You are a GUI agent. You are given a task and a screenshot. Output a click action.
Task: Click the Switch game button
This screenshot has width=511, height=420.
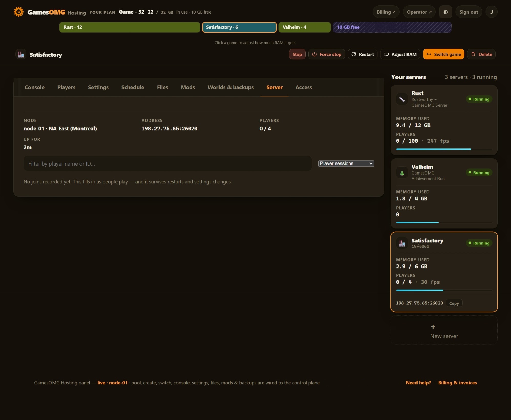[x=443, y=54]
